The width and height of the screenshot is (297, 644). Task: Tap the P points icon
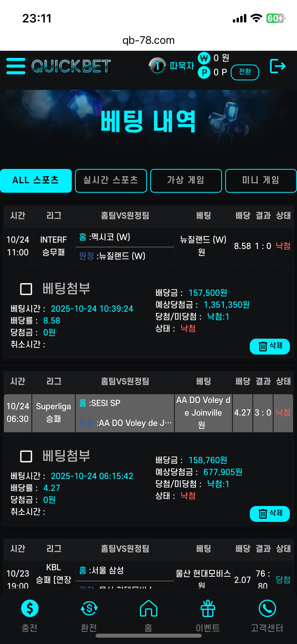(x=204, y=72)
